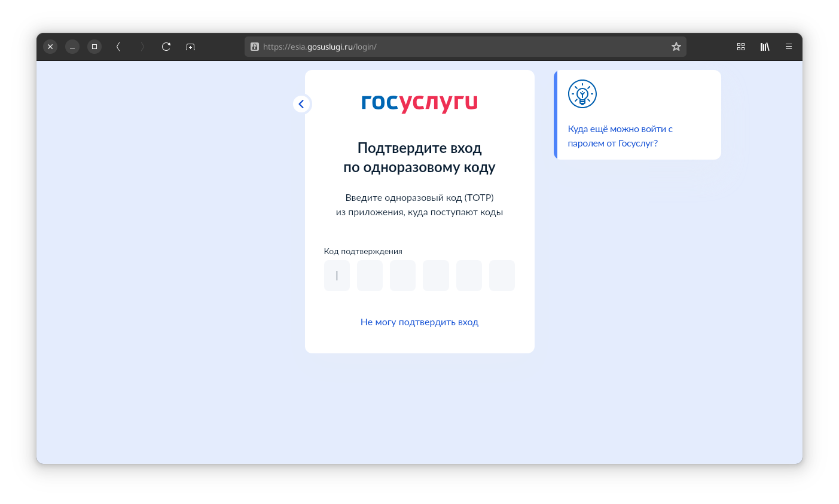Bookmark the page with the star icon

pyautogui.click(x=676, y=47)
